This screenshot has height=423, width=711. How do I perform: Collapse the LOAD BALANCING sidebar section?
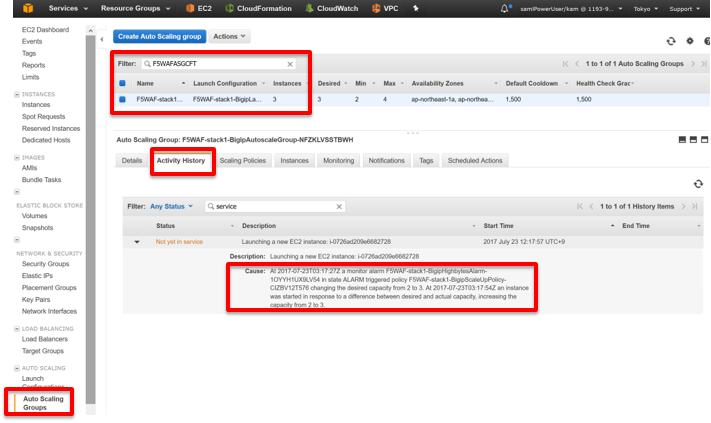17,329
